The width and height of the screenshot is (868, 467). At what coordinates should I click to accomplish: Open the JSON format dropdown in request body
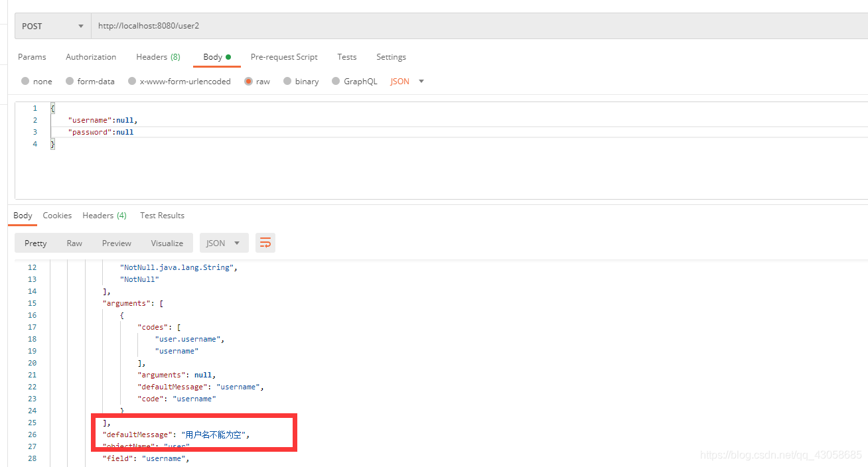point(406,81)
